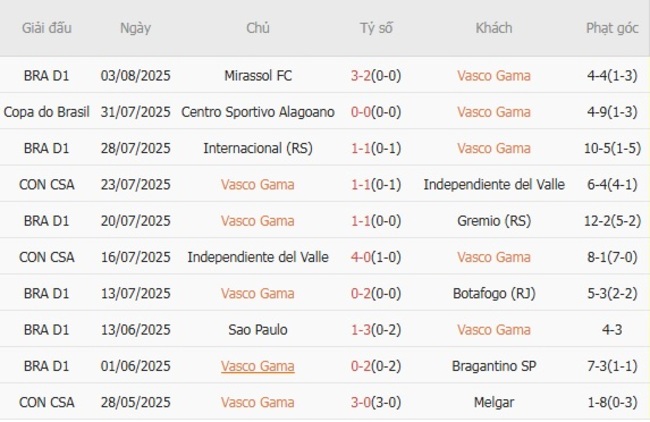Viewport: 650px width, 422px height.
Task: Select the "Tỷ số" column header
Action: [376, 28]
